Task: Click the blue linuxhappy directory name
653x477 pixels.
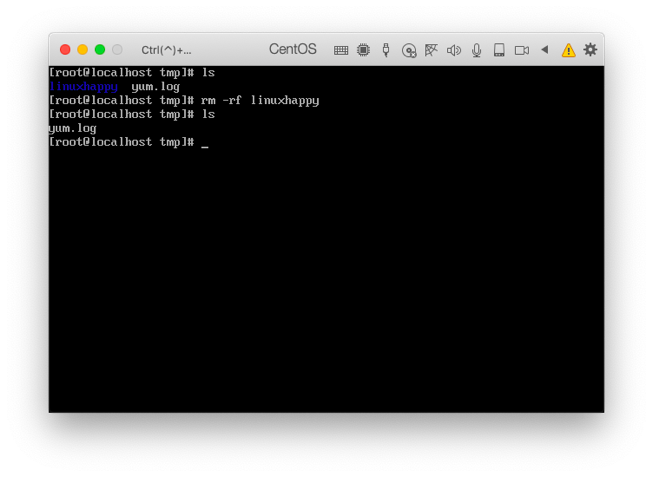Action: click(x=83, y=87)
